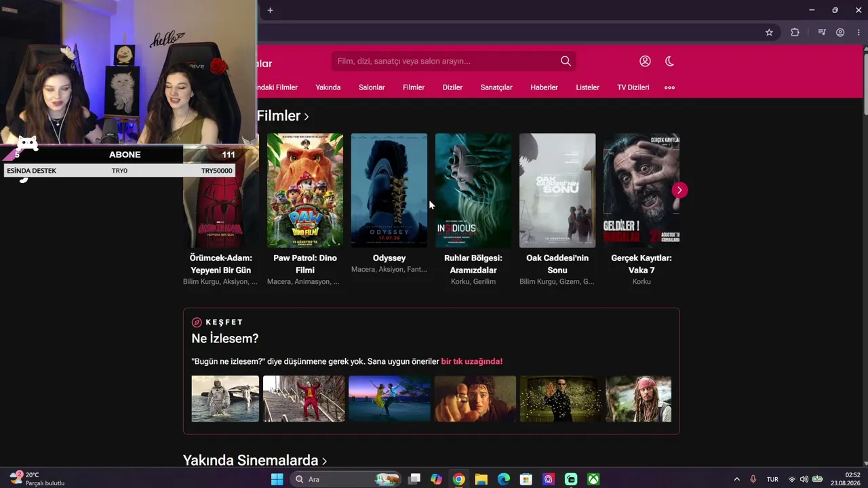
Task: Open the Haberler navigation item
Action: (x=544, y=87)
